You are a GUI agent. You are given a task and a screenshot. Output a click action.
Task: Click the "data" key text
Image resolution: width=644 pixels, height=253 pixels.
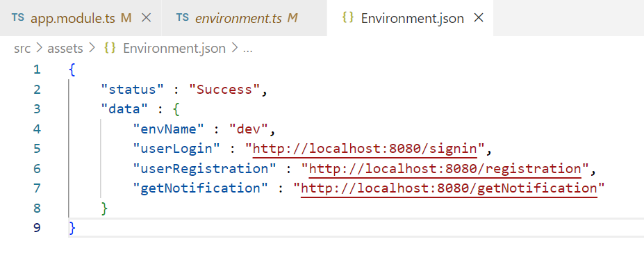pos(125,109)
